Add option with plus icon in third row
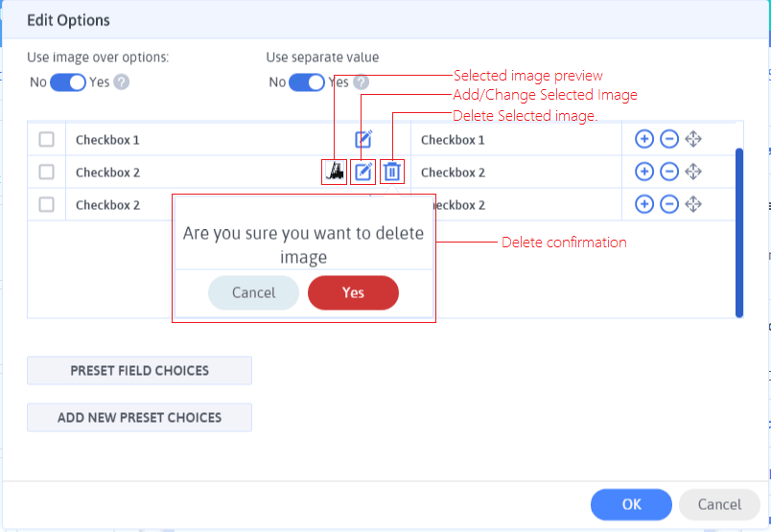Screen dimensions: 771x532 (644, 204)
